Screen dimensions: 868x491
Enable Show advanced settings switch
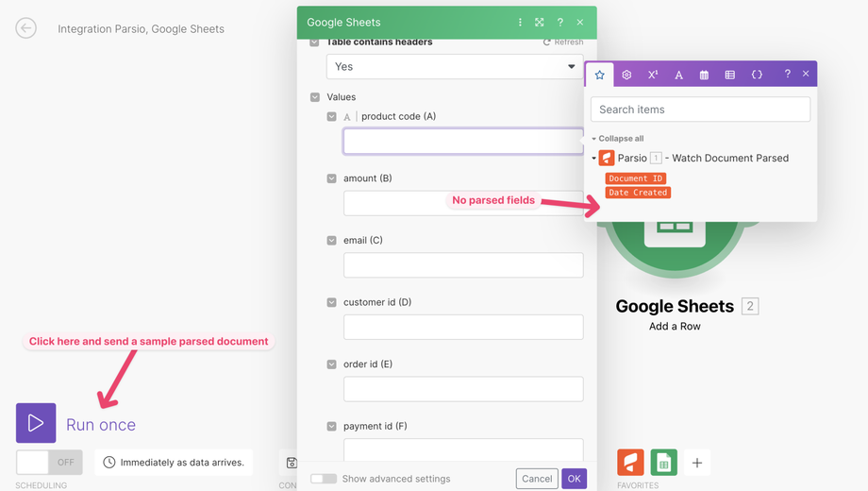(324, 479)
